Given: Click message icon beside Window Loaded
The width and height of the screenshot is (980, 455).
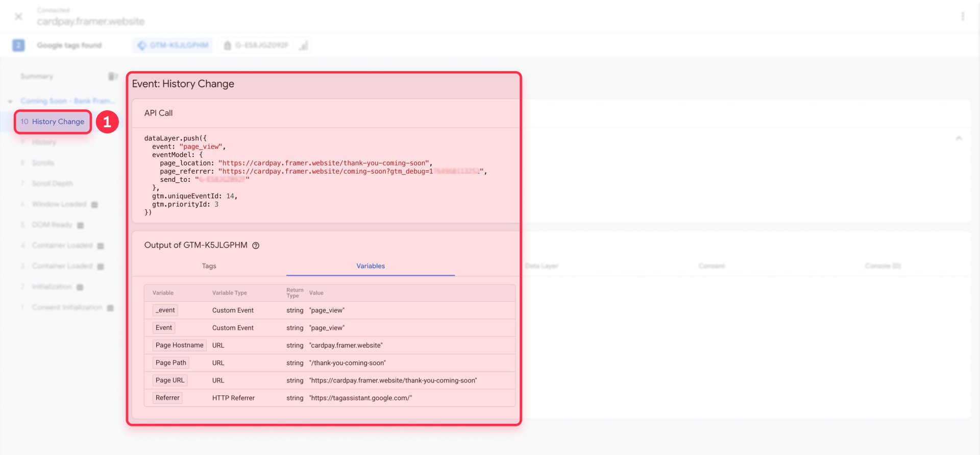Looking at the screenshot, I should click(x=94, y=205).
